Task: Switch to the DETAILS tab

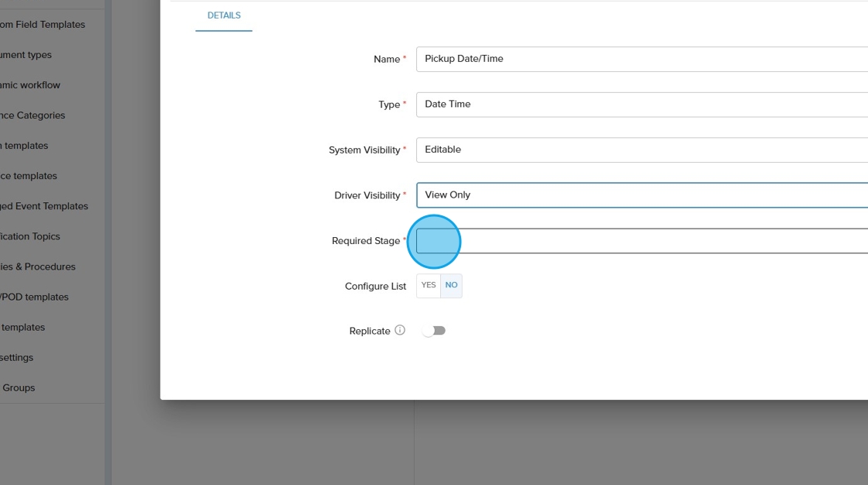Action: tap(224, 15)
